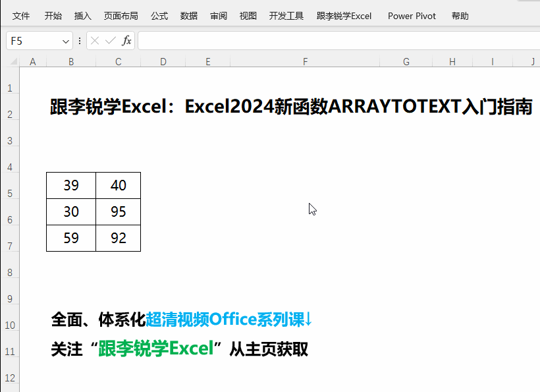
Task: Select column A header
Action: coord(33,62)
